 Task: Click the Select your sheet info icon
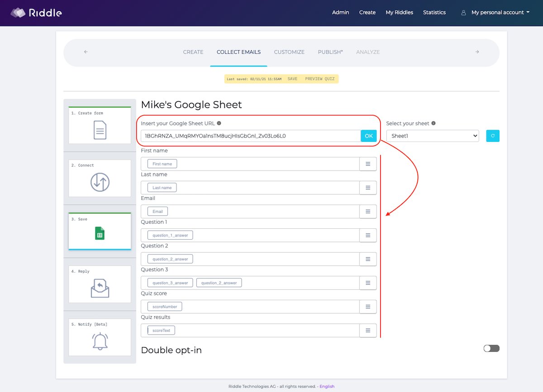(433, 123)
